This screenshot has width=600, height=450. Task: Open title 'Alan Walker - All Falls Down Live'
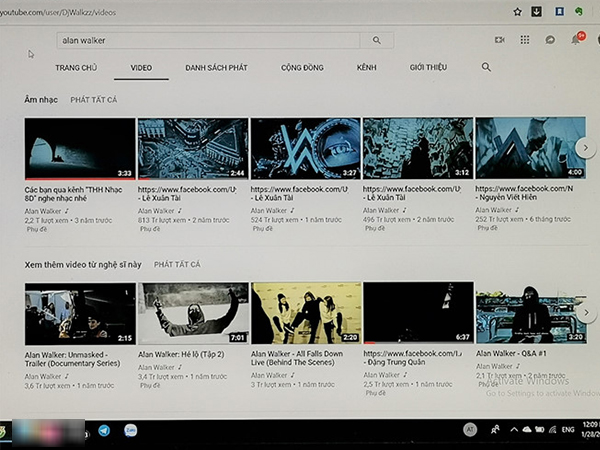tap(297, 358)
